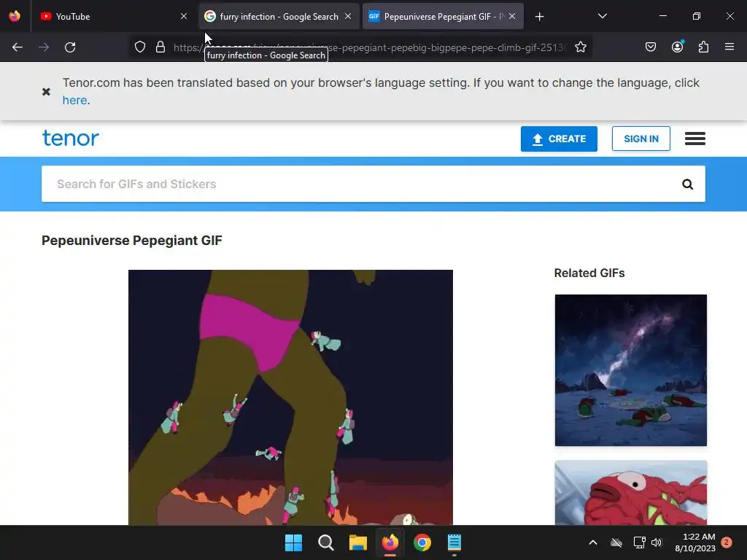Open the tracking protection shield panel
The height and width of the screenshot is (560, 747).
point(139,47)
